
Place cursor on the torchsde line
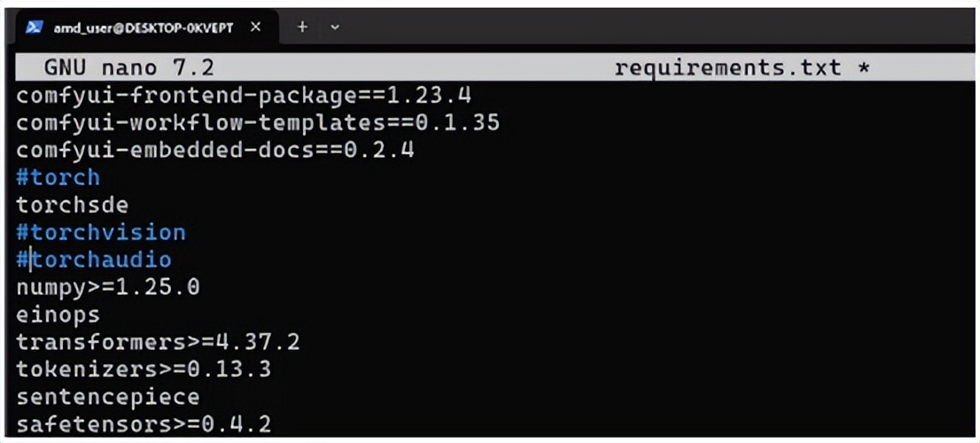(x=73, y=205)
